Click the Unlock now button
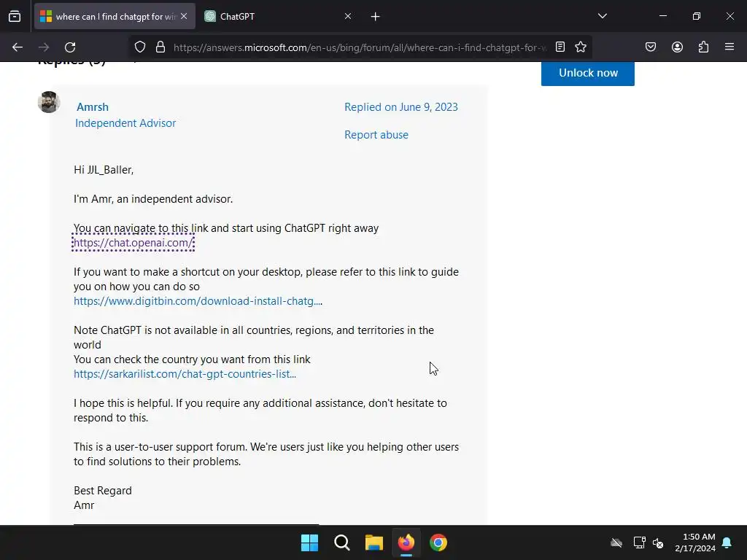747x560 pixels. [x=588, y=73]
